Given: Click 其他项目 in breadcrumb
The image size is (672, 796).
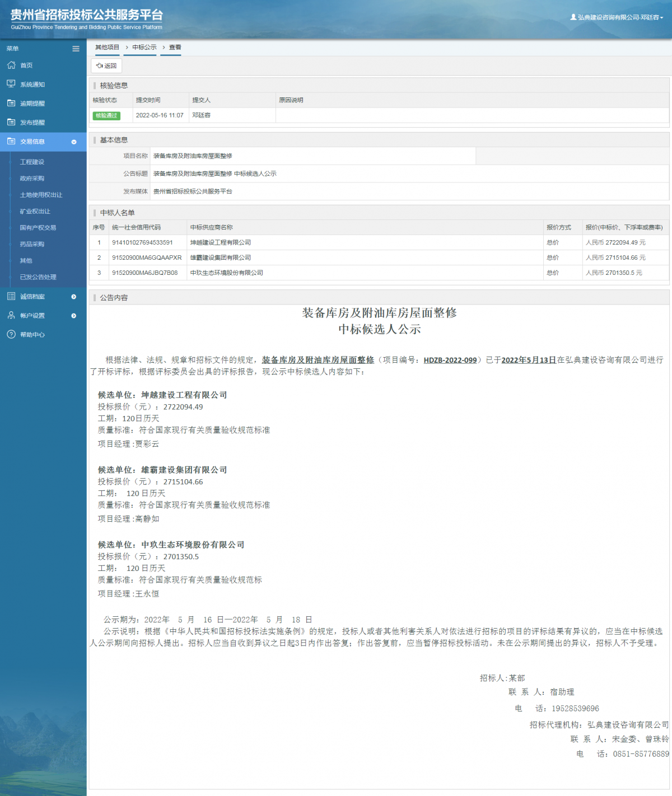Looking at the screenshot, I should (x=107, y=47).
